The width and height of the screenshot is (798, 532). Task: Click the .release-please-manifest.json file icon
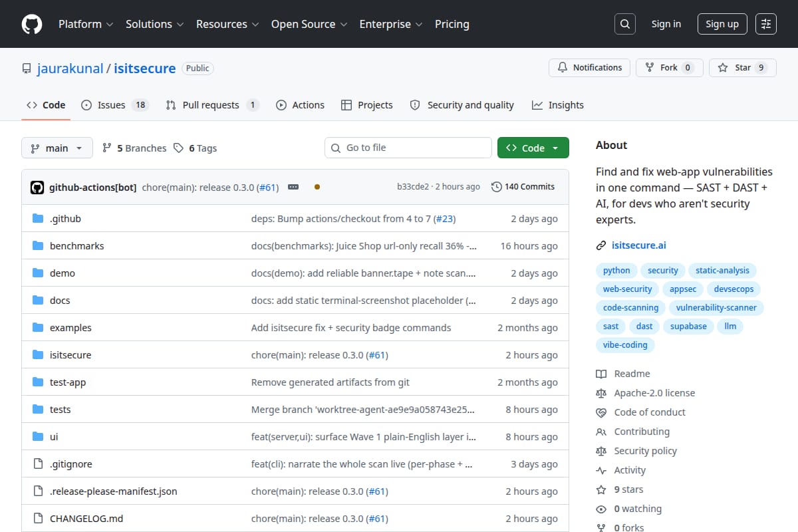(38, 491)
